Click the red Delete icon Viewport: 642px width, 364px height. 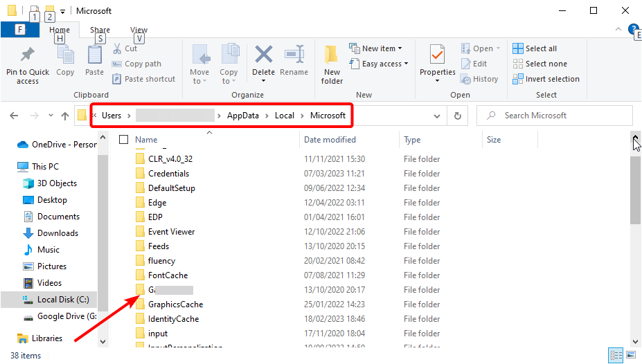tap(264, 54)
